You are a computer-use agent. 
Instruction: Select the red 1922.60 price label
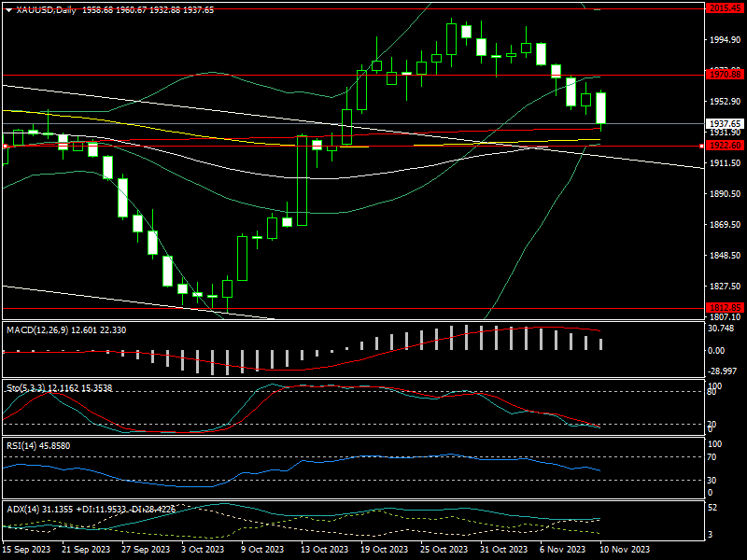pos(725,146)
